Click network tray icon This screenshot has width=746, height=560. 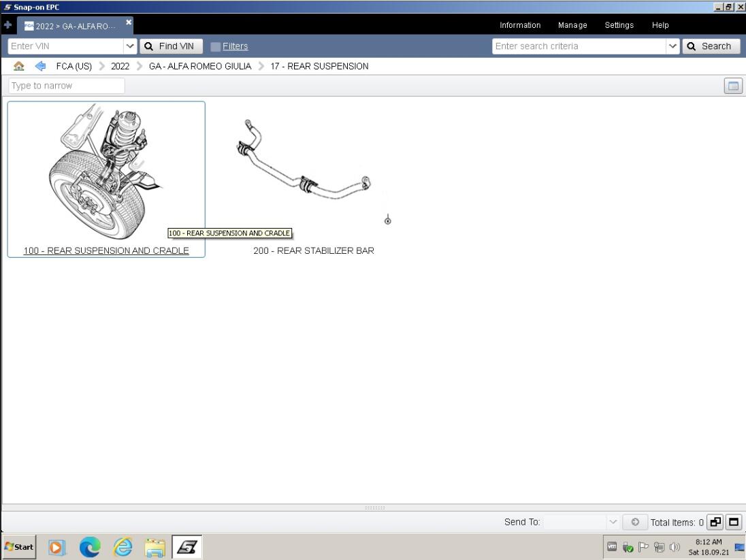(659, 547)
